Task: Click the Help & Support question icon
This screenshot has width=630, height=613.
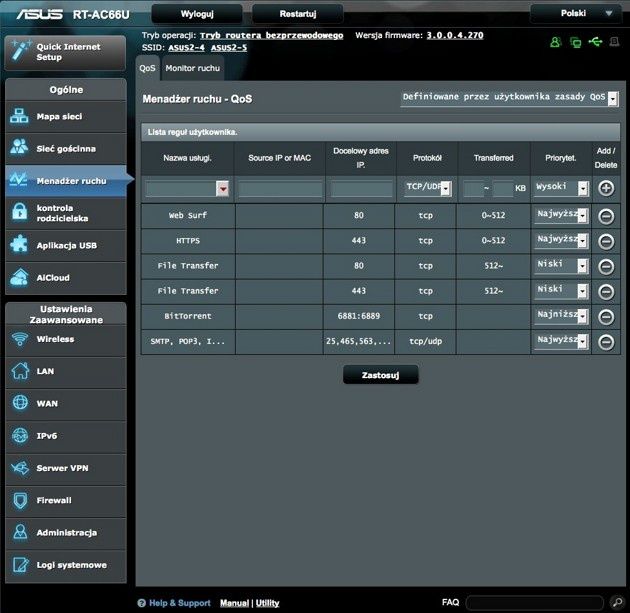Action: click(x=141, y=603)
